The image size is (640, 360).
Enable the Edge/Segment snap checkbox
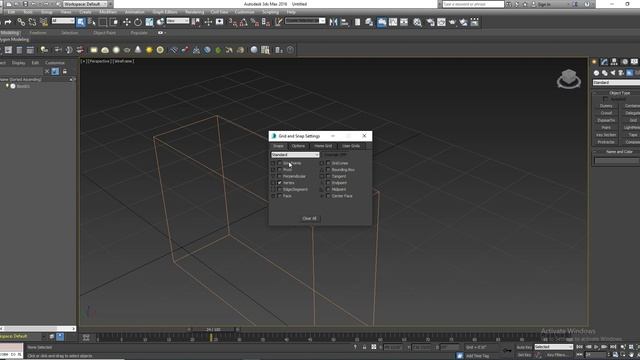tap(280, 189)
